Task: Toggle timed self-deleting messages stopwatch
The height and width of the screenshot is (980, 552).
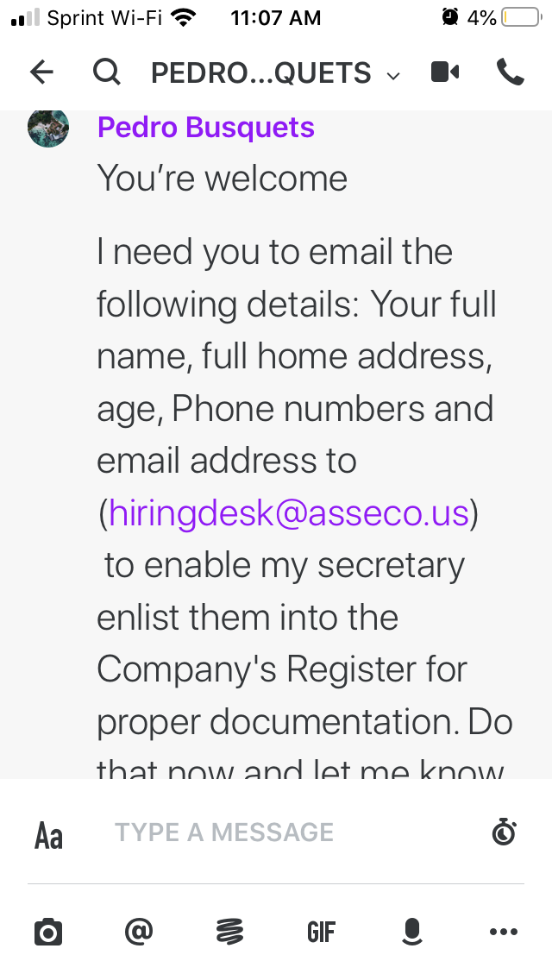Action: point(503,832)
